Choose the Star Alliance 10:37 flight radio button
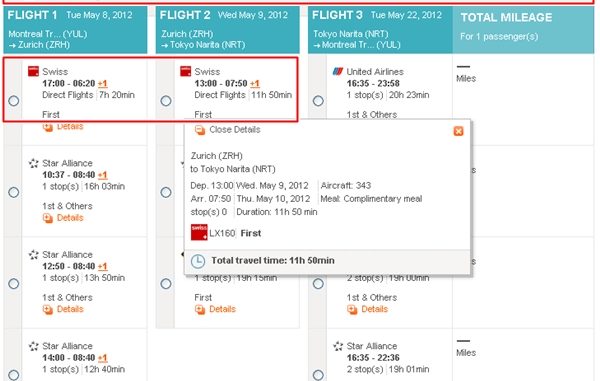This screenshot has height=381, width=600. [14, 192]
